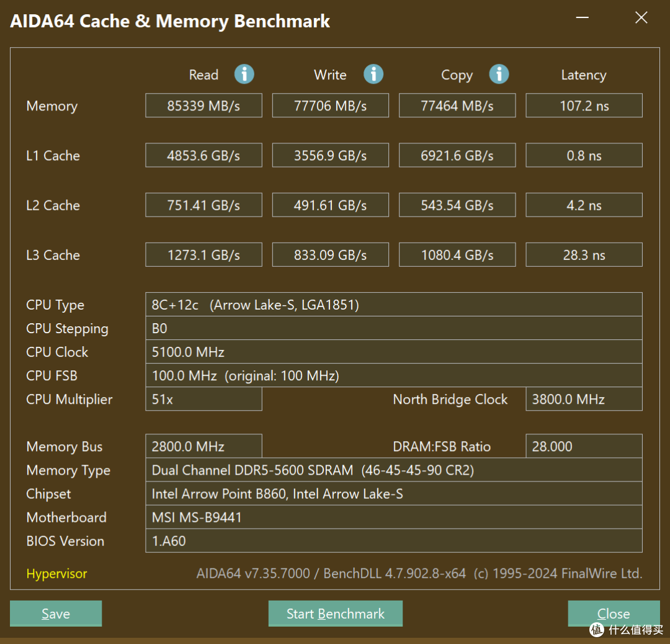
Task: Click DRAM:FSB Ratio field 28.000
Action: tap(584, 446)
